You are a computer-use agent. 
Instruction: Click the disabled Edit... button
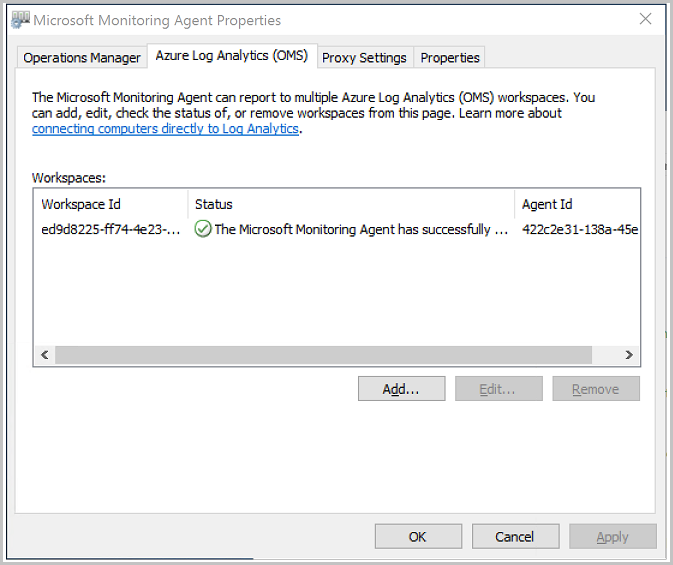pyautogui.click(x=499, y=389)
